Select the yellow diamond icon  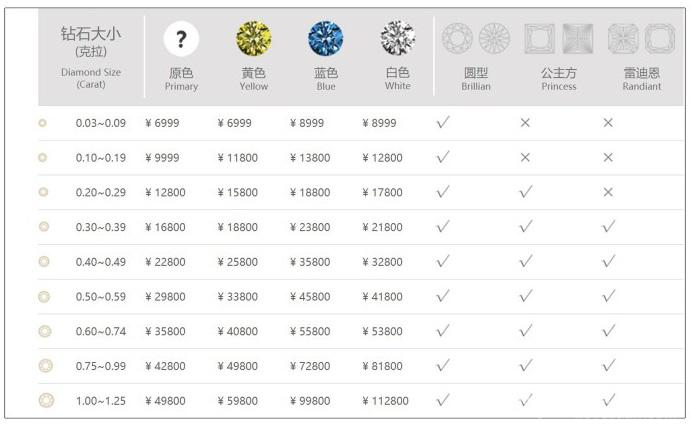point(254,38)
